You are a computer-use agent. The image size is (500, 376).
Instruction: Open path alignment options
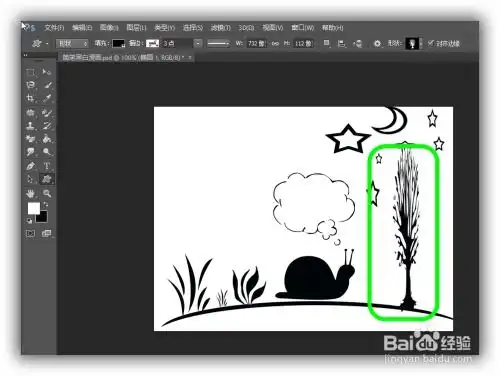click(342, 43)
